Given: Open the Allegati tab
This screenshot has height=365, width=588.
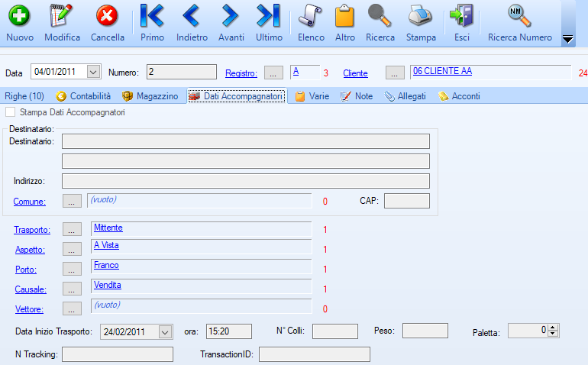Looking at the screenshot, I should [x=405, y=96].
